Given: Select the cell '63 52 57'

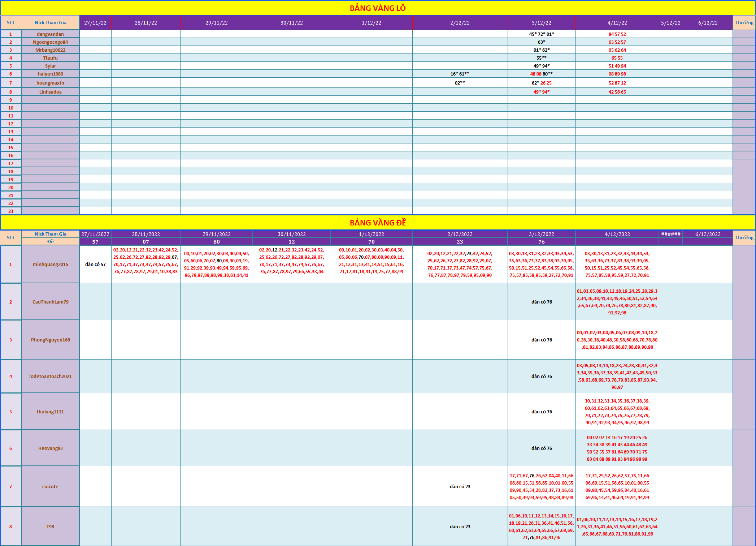Looking at the screenshot, I should tap(617, 42).
